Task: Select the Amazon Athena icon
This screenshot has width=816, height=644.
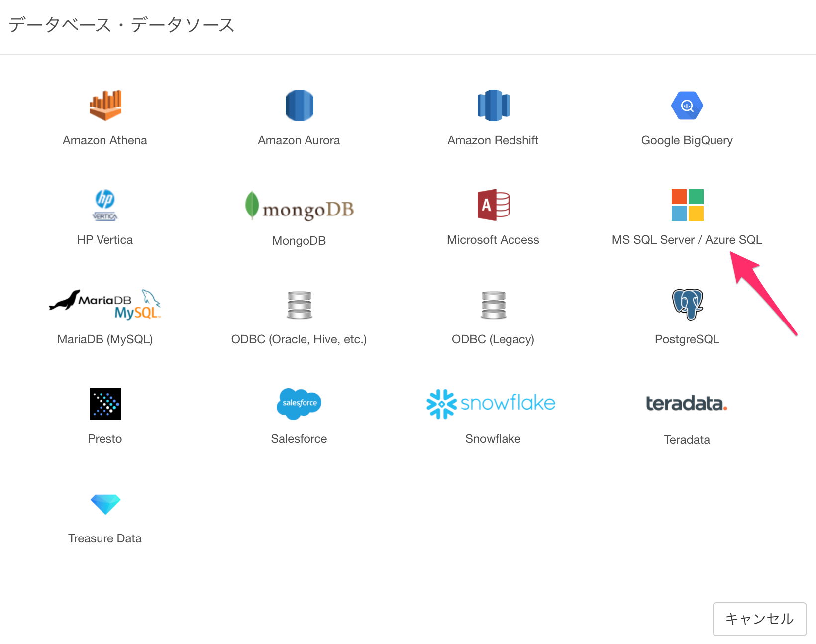Action: click(x=105, y=106)
